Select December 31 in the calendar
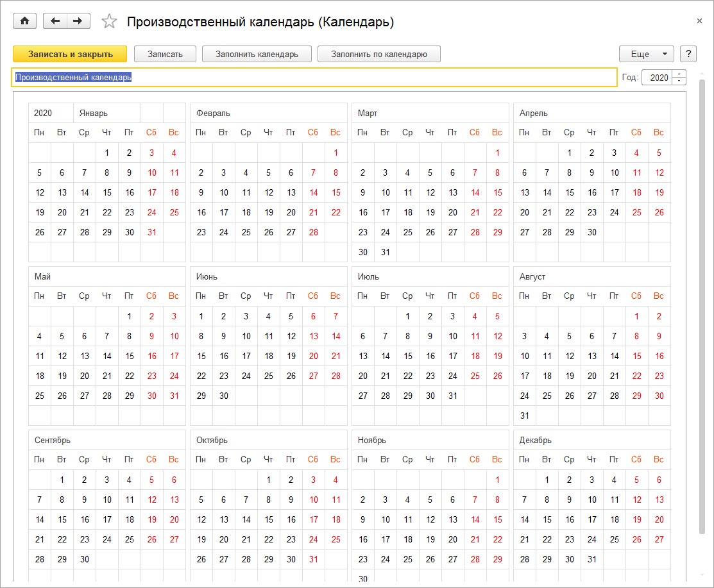The image size is (714, 588). click(x=591, y=559)
